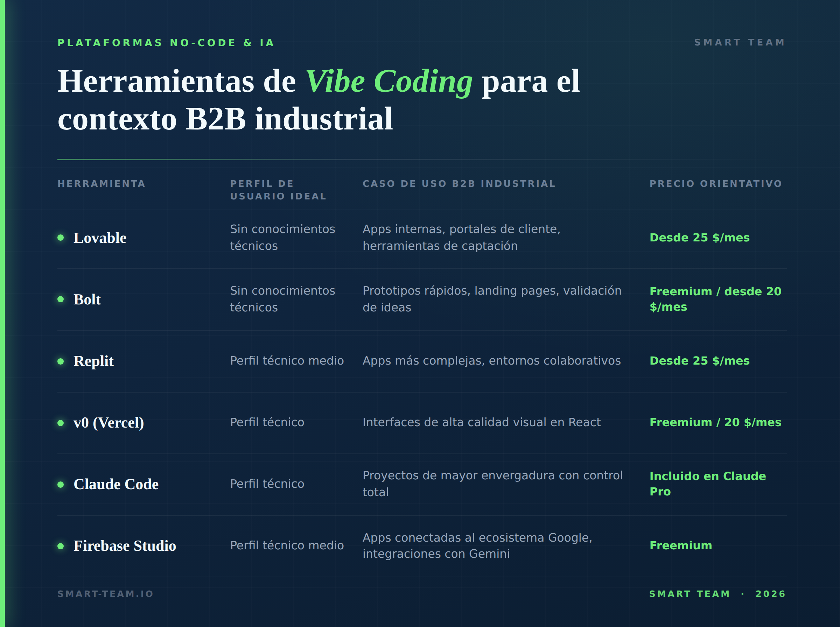This screenshot has height=627, width=840.
Task: Click the green bullet beside Firebase Studio
Action: (x=60, y=546)
